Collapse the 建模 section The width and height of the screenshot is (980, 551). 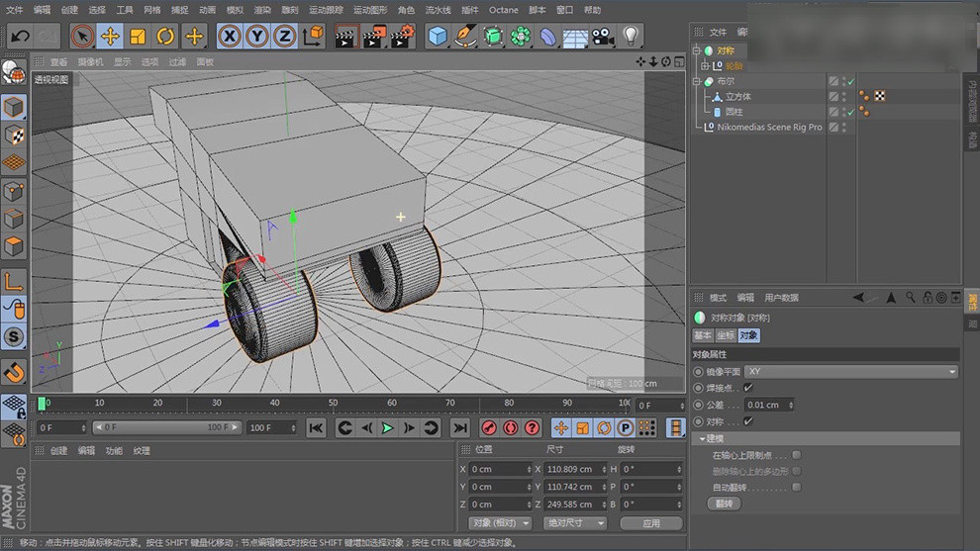[x=704, y=438]
